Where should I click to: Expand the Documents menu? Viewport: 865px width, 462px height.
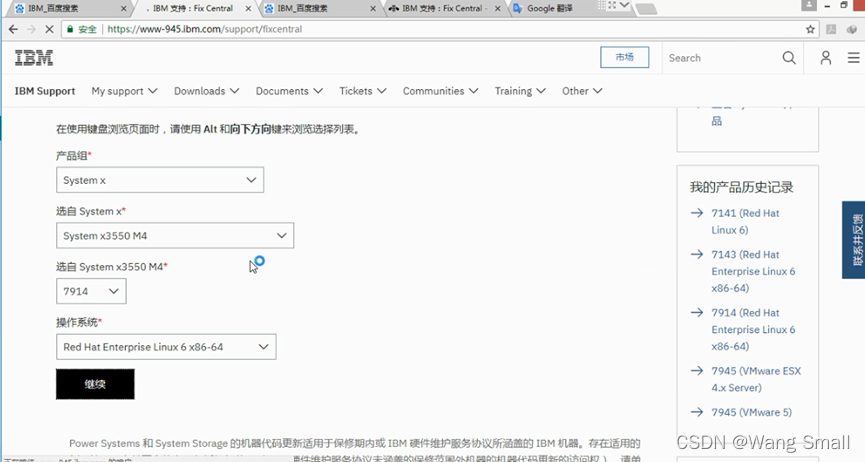(x=289, y=91)
